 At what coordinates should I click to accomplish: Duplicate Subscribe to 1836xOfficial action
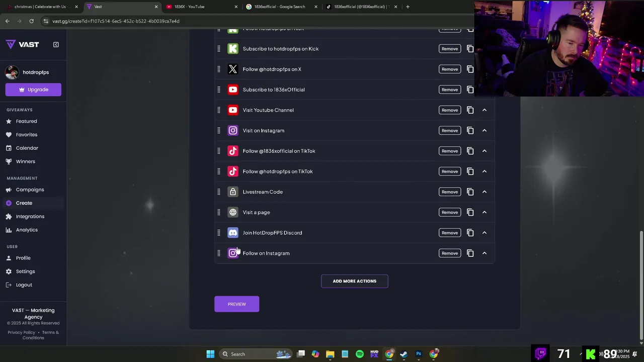click(470, 89)
